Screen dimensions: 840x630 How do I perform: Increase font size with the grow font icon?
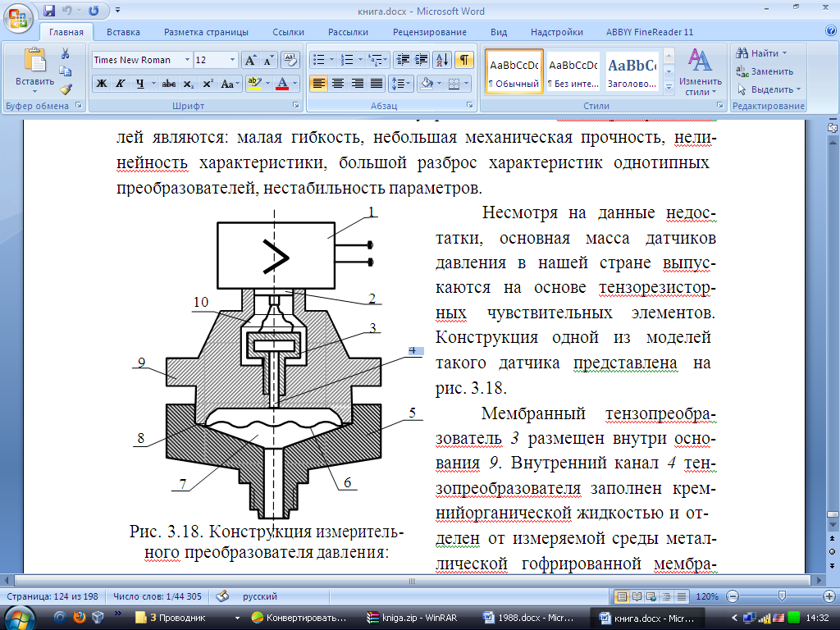tap(250, 60)
